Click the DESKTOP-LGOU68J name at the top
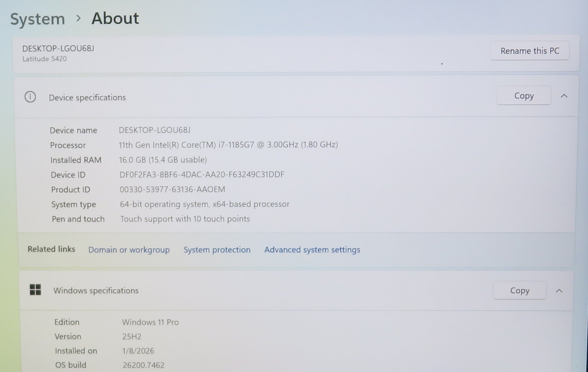 tap(58, 48)
